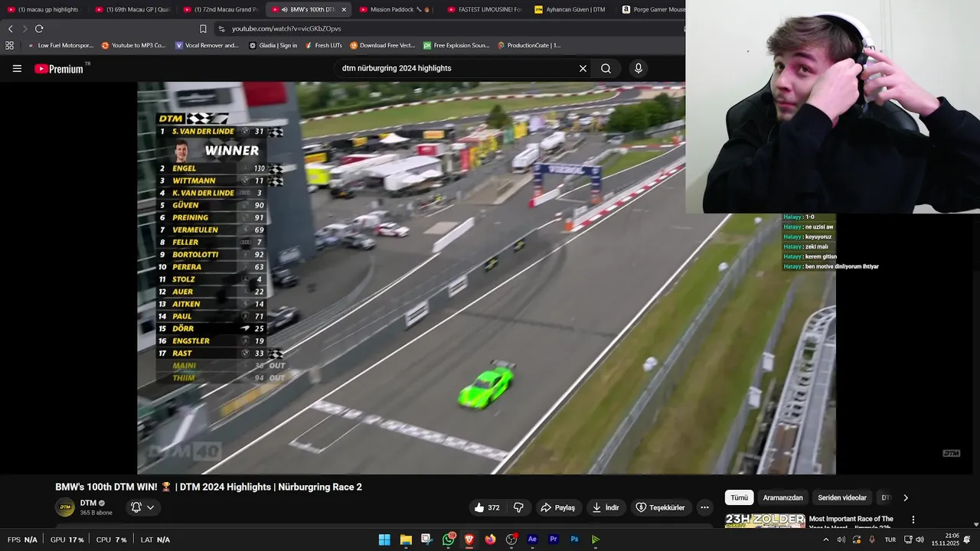This screenshot has width=980, height=551.
Task: Clear the search query with X
Action: coord(583,68)
